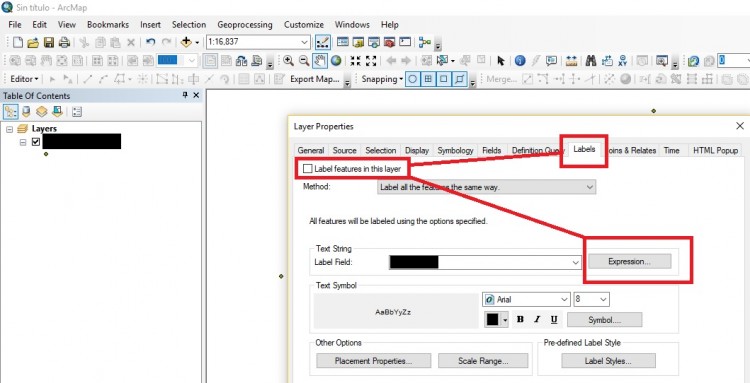
Task: Open the map scale dropdown
Action: coord(305,42)
